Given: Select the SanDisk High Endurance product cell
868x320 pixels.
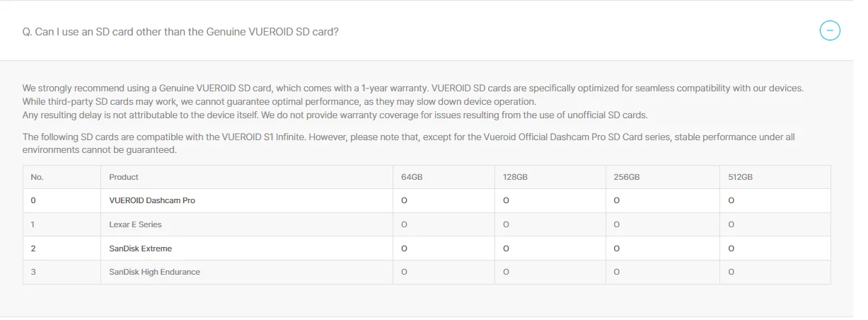Looking at the screenshot, I should coord(247,272).
